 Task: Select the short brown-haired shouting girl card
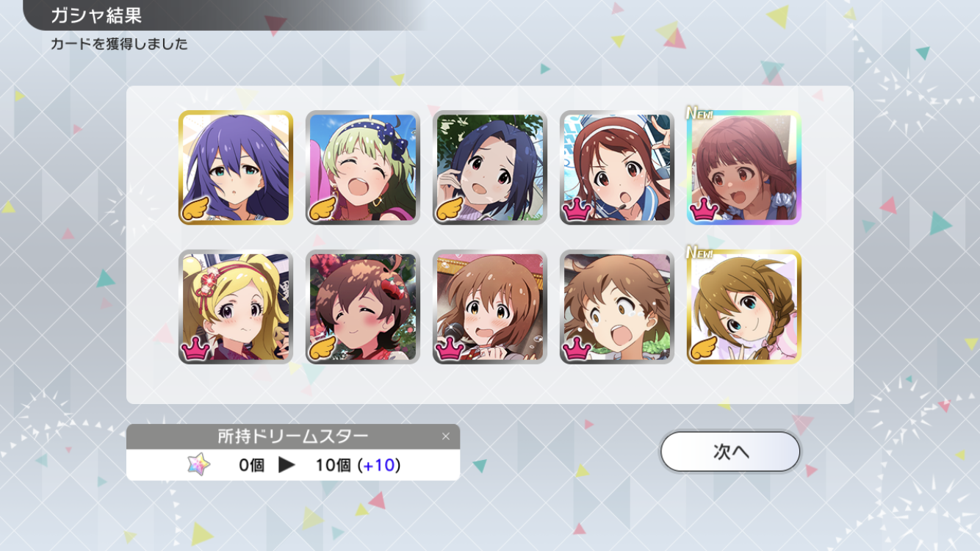tap(617, 307)
